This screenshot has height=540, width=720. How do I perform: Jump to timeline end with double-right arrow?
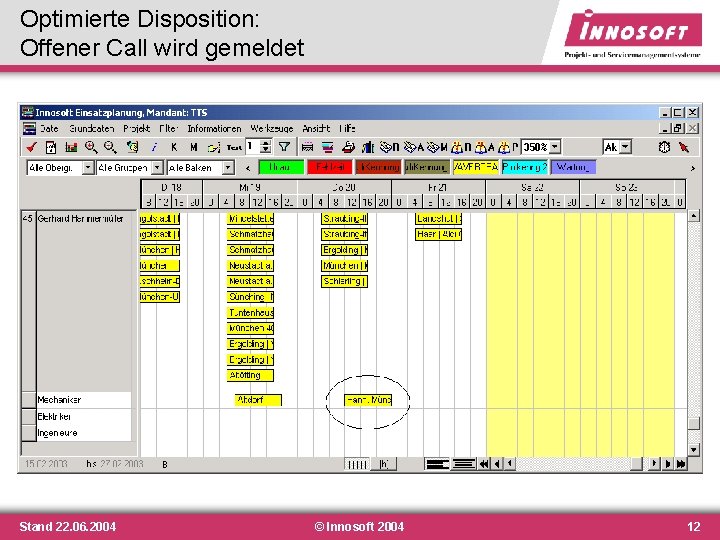[681, 464]
